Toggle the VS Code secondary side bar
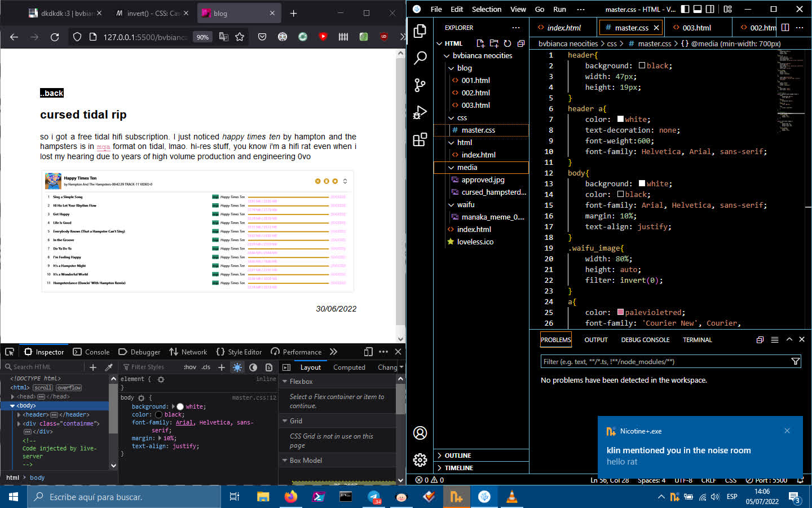 [x=710, y=9]
